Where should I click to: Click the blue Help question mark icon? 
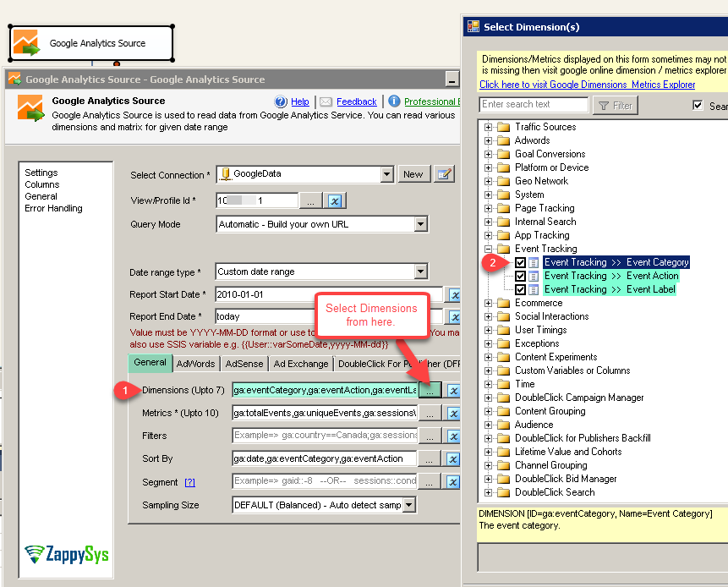[281, 101]
